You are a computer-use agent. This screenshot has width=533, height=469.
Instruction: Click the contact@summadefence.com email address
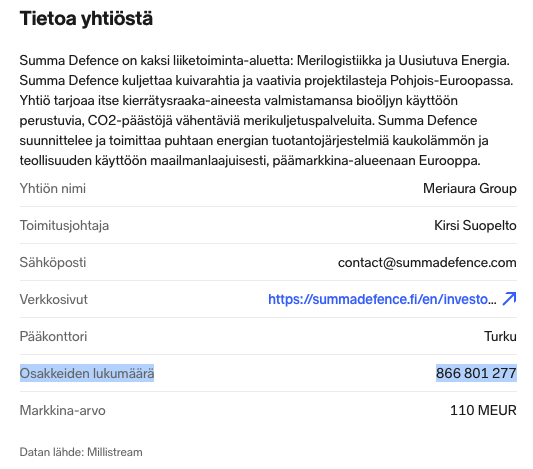coord(427,262)
